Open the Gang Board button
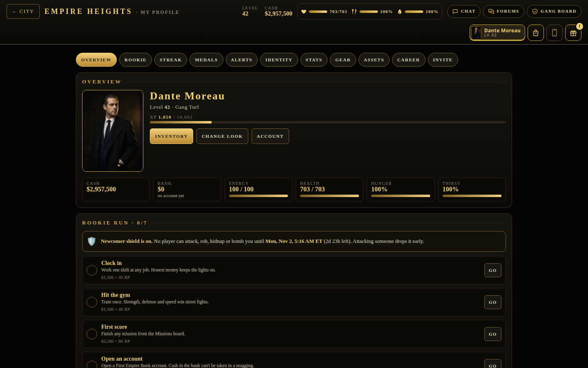 point(554,11)
